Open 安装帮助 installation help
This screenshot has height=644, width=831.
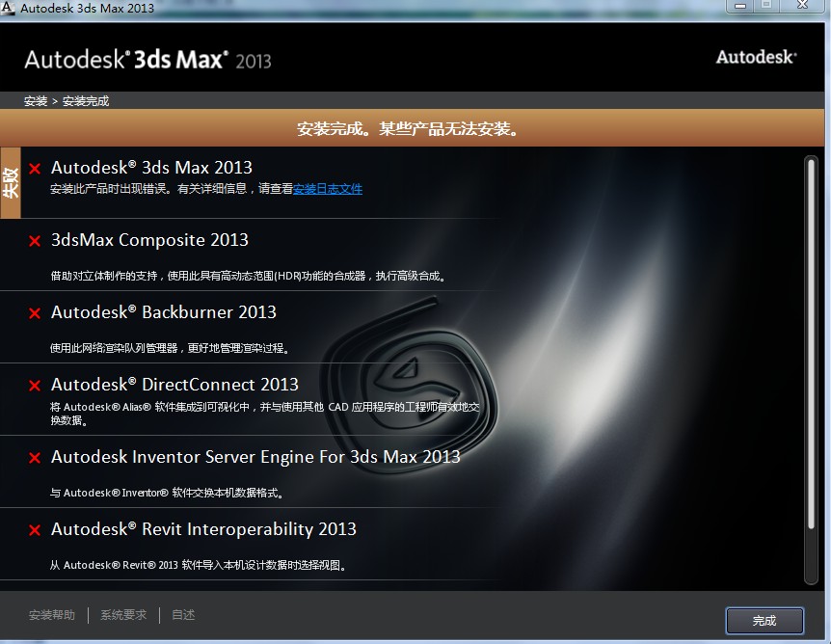point(52,615)
